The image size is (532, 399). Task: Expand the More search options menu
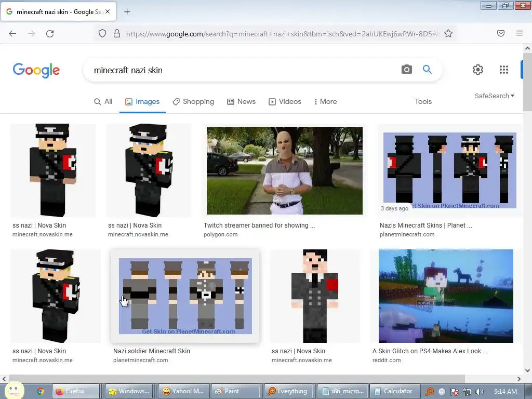[x=325, y=101]
